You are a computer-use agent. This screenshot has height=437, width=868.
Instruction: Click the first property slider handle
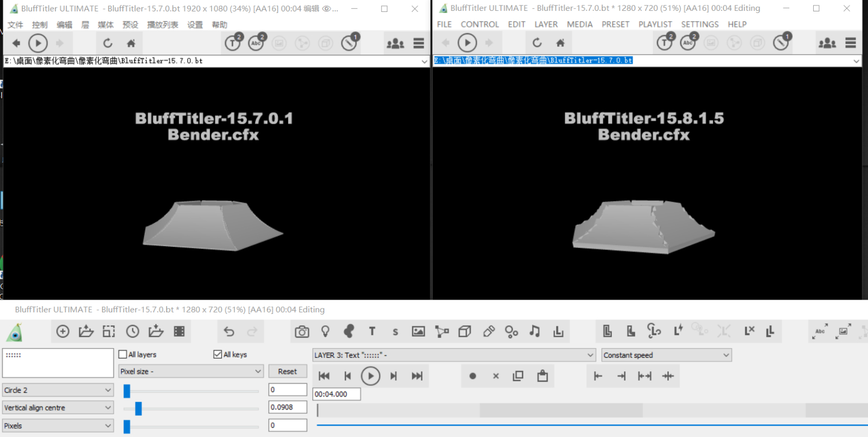click(x=127, y=391)
